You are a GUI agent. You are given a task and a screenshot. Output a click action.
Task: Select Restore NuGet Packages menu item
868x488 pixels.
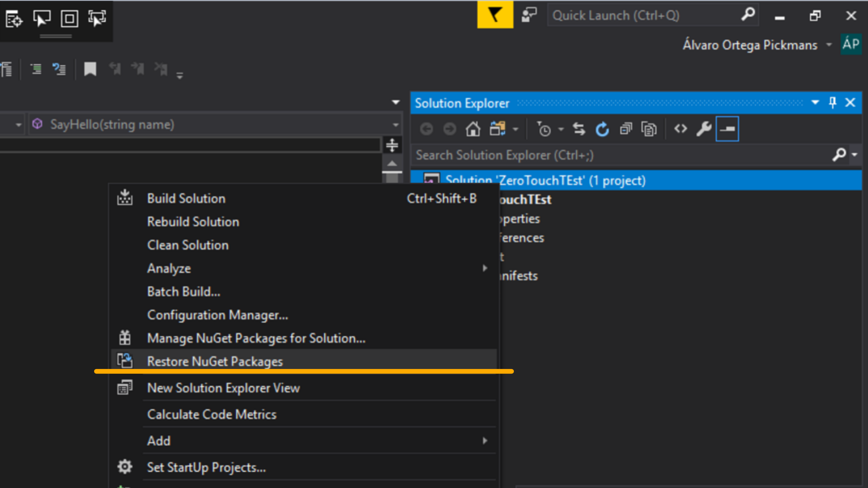click(215, 361)
